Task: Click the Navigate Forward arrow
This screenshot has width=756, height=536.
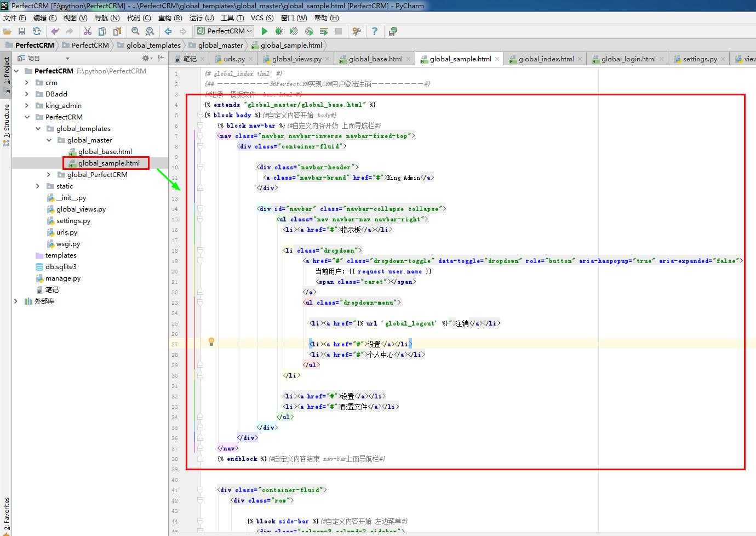Action: tap(183, 31)
